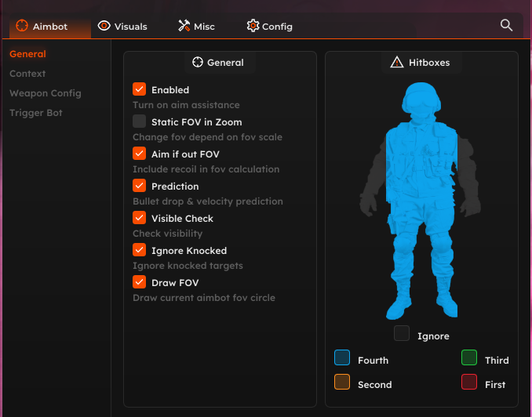Open the Context sidebar section
Image resolution: width=532 pixels, height=417 pixels.
click(27, 74)
